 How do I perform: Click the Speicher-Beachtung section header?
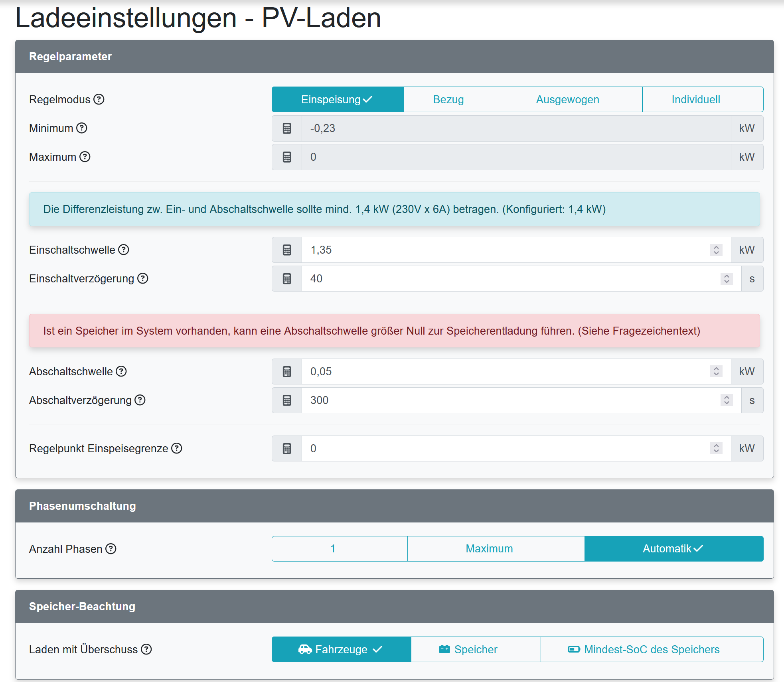pos(394,607)
